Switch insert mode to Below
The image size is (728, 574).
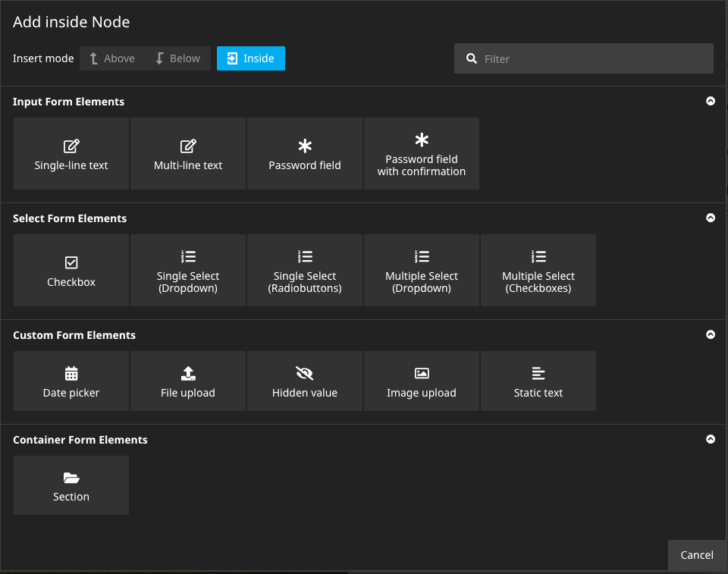(x=177, y=58)
